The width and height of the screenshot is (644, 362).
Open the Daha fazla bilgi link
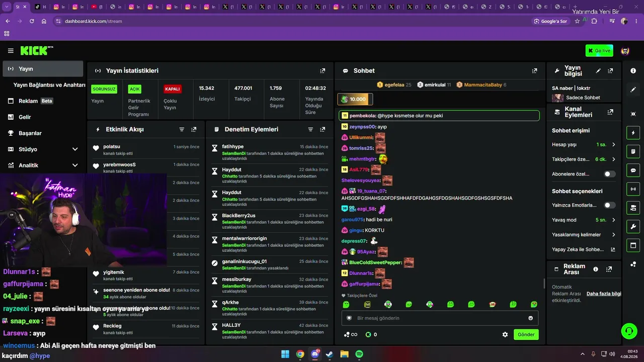(x=604, y=294)
